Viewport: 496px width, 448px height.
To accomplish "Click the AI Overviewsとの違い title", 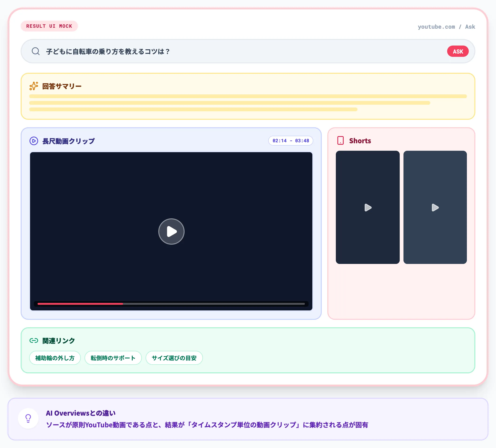I will pos(81,413).
